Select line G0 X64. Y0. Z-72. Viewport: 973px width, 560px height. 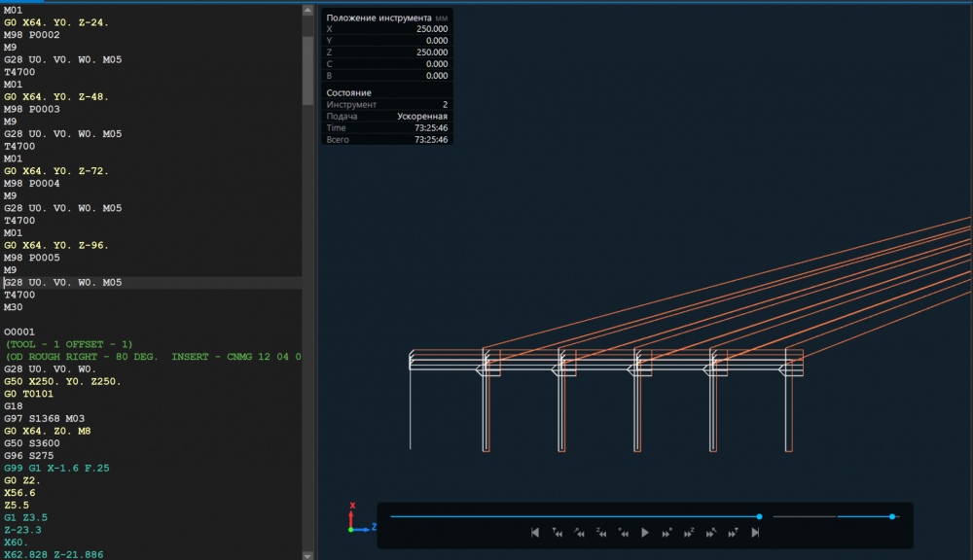(x=56, y=171)
